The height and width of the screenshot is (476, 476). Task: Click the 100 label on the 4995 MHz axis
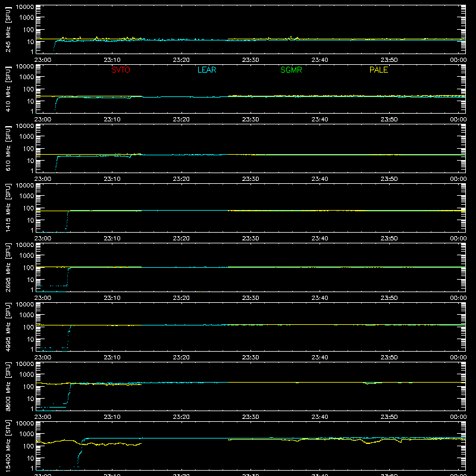29,327
